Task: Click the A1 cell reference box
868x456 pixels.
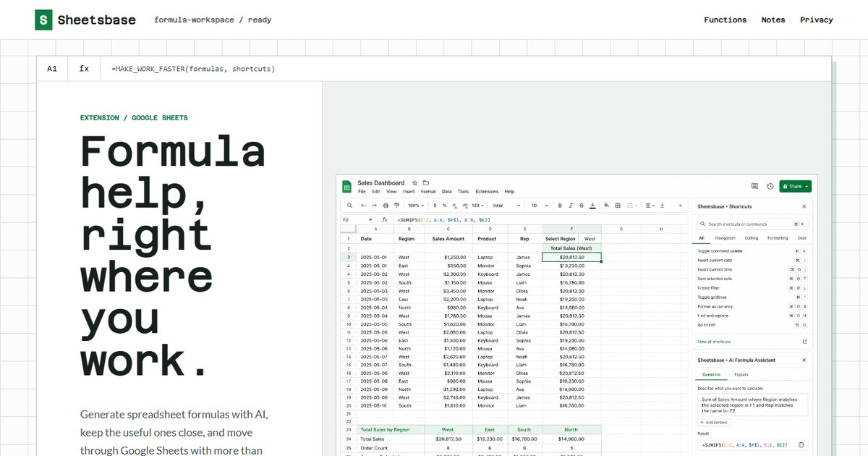Action: tap(52, 69)
